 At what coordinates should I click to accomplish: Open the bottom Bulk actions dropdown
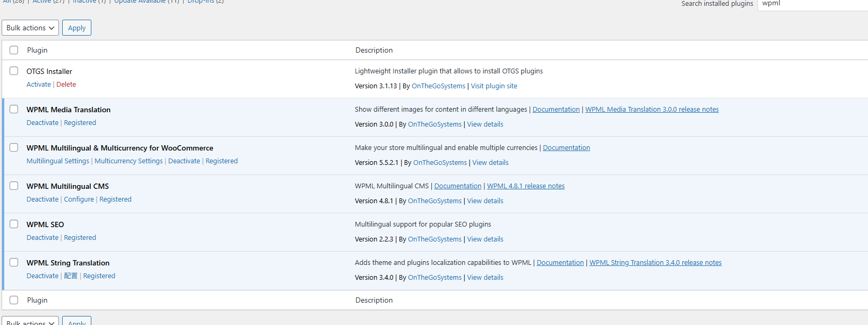[30, 321]
